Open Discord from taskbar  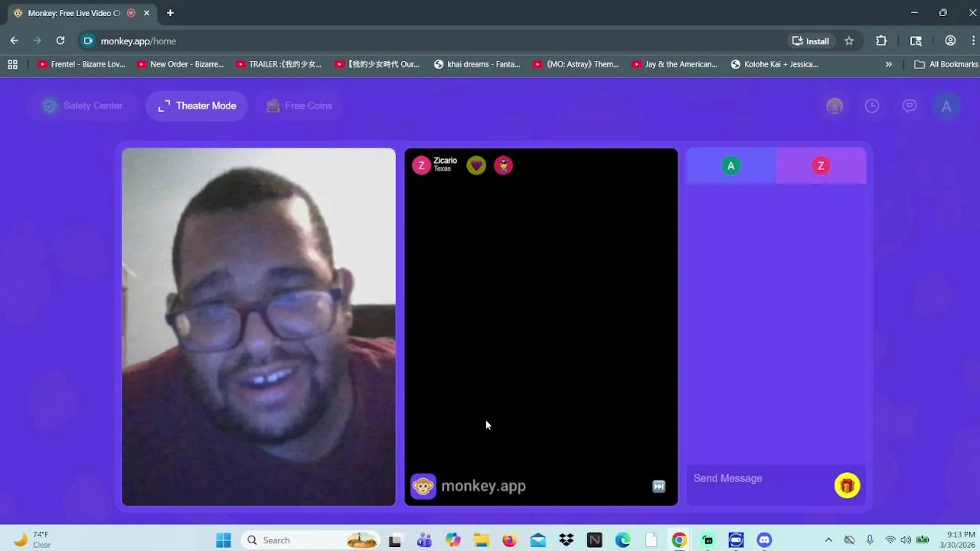pos(764,540)
